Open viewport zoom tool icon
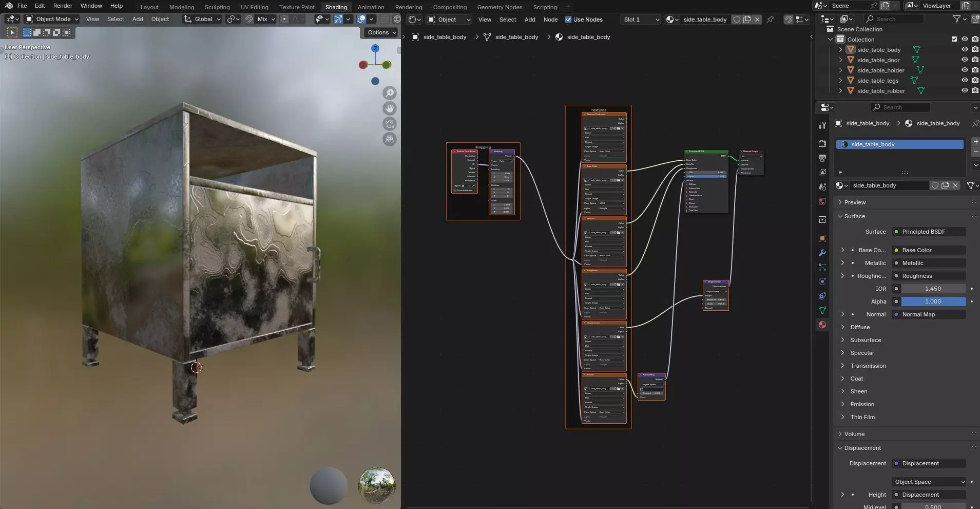The width and height of the screenshot is (980, 509). (390, 93)
